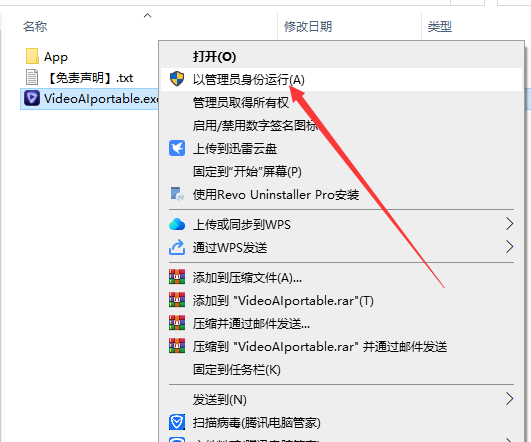Viewport: 531px width, 442px height.
Task: Click the VideoAIportable.exe application icon
Action: pyautogui.click(x=32, y=99)
